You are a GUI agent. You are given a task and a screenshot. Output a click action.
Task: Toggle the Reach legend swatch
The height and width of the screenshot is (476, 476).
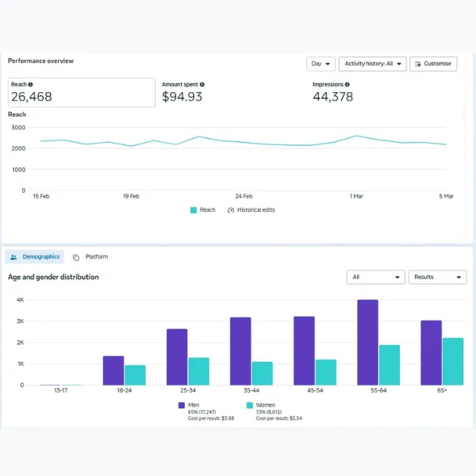194,210
